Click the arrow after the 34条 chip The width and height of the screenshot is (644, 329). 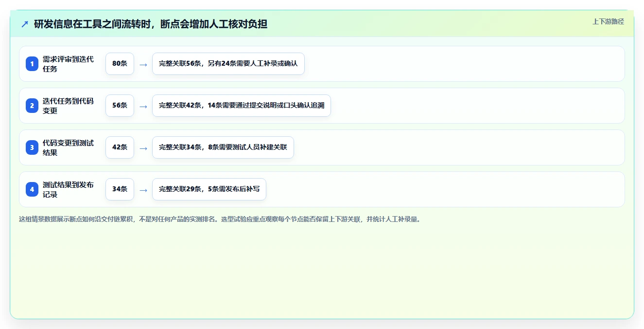(x=143, y=190)
